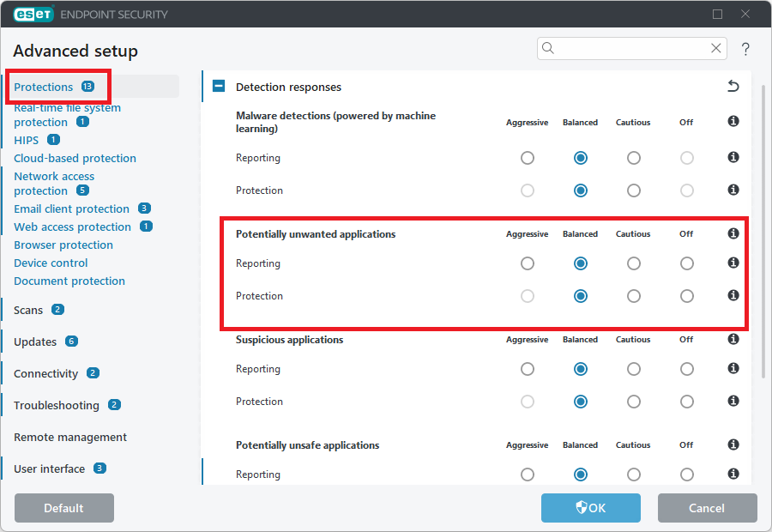Open Web access protection settings
Image resolution: width=772 pixels, height=532 pixels.
coord(72,227)
